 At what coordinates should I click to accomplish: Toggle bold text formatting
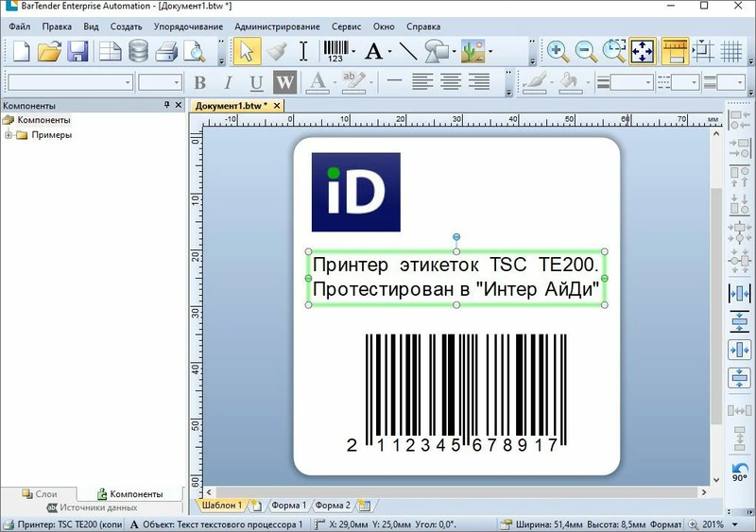pyautogui.click(x=199, y=83)
